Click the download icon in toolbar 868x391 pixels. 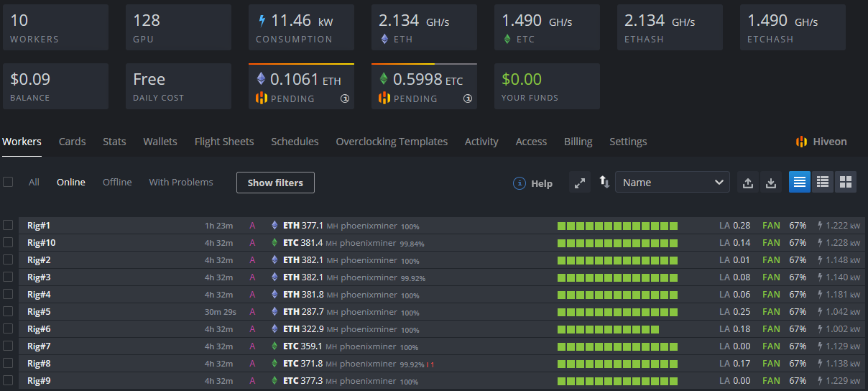pos(771,183)
